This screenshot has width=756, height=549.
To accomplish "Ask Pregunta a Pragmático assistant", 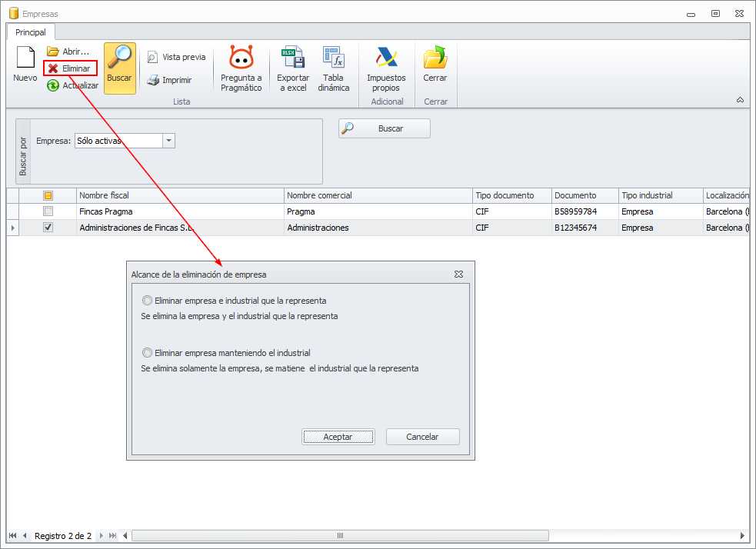I will coord(241,68).
